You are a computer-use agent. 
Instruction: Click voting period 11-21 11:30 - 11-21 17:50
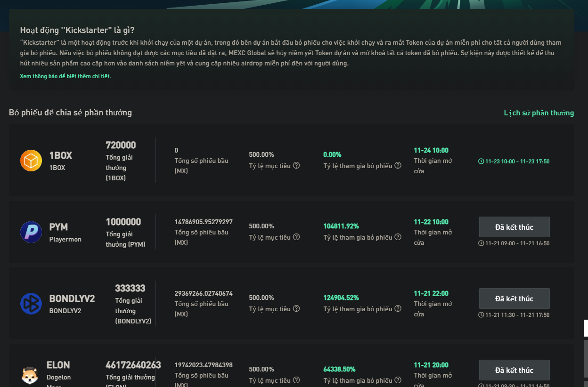pos(517,315)
